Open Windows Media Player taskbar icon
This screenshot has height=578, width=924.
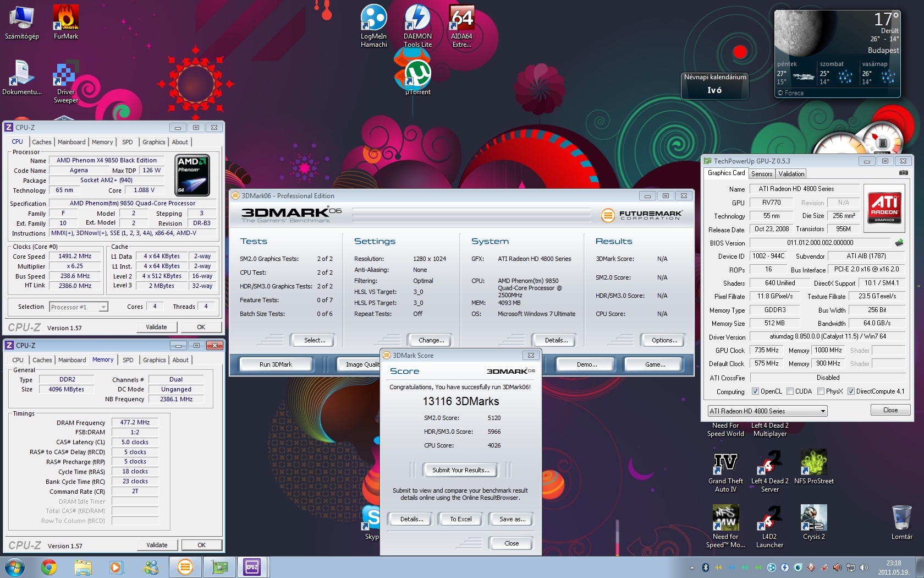point(117,567)
